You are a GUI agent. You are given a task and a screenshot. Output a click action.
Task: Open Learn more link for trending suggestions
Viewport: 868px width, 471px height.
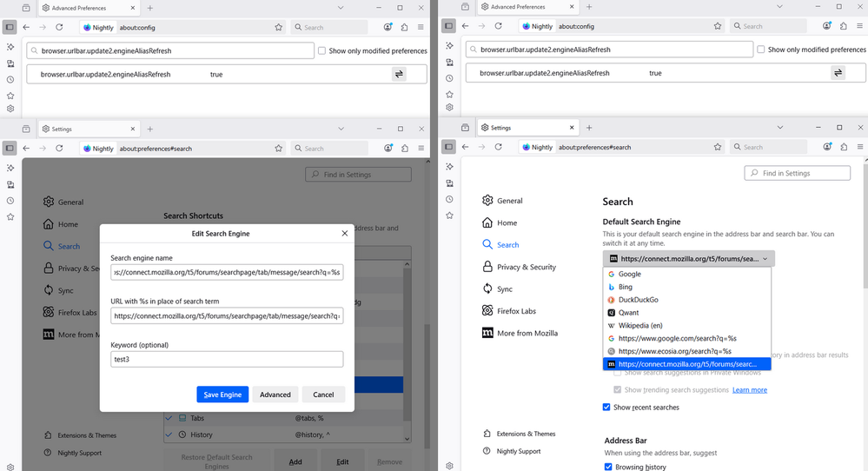coord(749,390)
